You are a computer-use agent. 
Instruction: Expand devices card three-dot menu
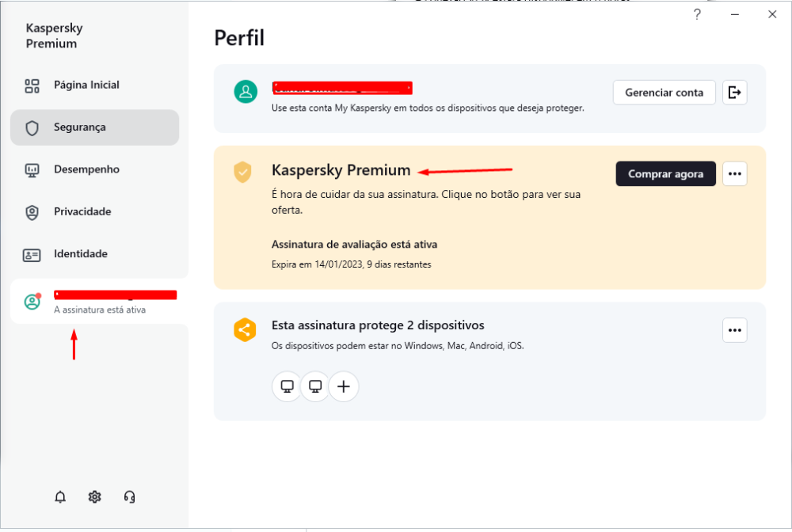point(735,330)
